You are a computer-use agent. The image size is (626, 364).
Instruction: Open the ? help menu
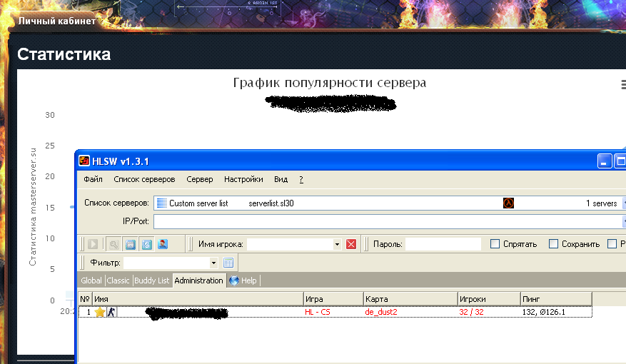[x=301, y=180]
